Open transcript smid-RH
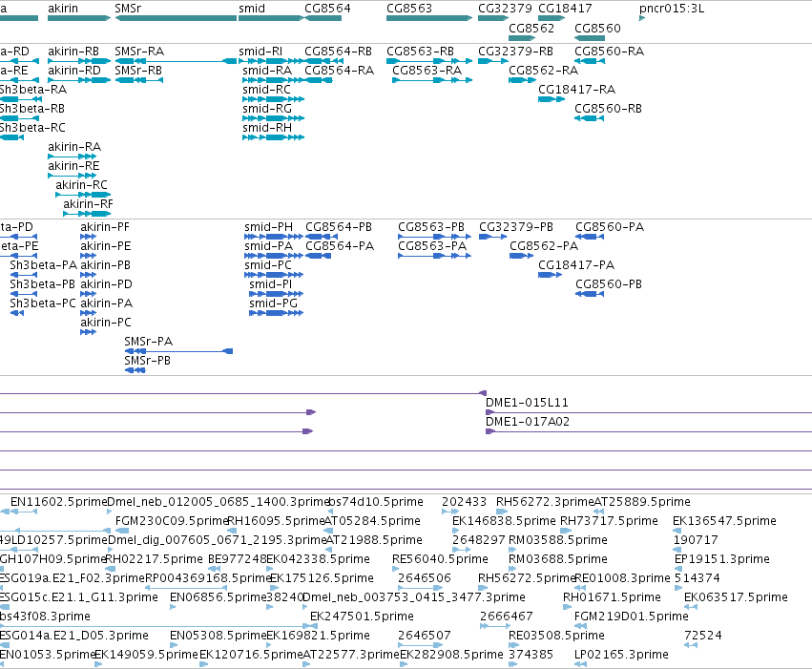The width and height of the screenshot is (812, 669). pos(267,128)
